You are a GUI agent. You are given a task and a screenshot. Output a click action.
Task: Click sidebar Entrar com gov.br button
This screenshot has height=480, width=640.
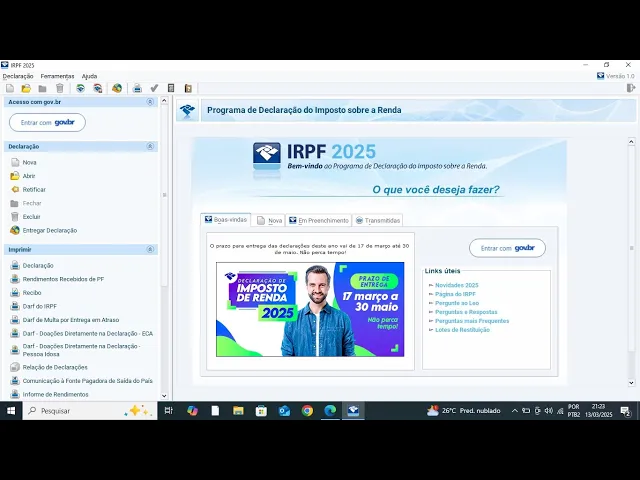[x=47, y=122]
